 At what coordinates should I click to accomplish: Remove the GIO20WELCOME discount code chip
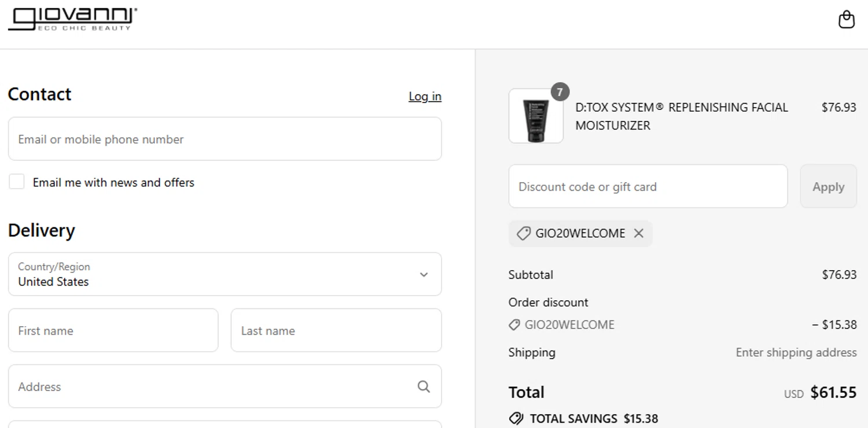click(x=639, y=233)
